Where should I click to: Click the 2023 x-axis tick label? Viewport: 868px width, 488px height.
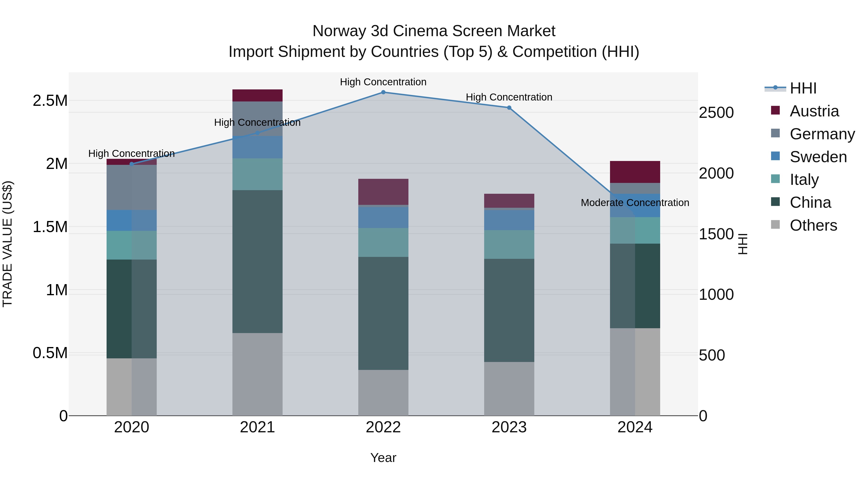tap(509, 427)
